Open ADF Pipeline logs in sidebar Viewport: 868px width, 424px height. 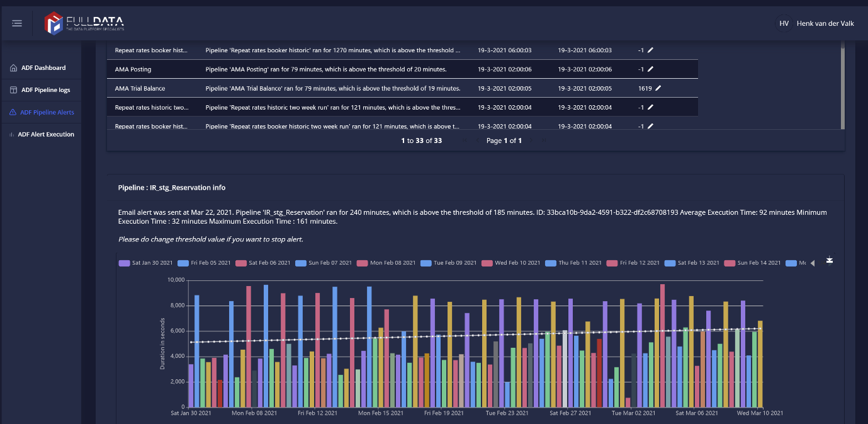pyautogui.click(x=45, y=90)
